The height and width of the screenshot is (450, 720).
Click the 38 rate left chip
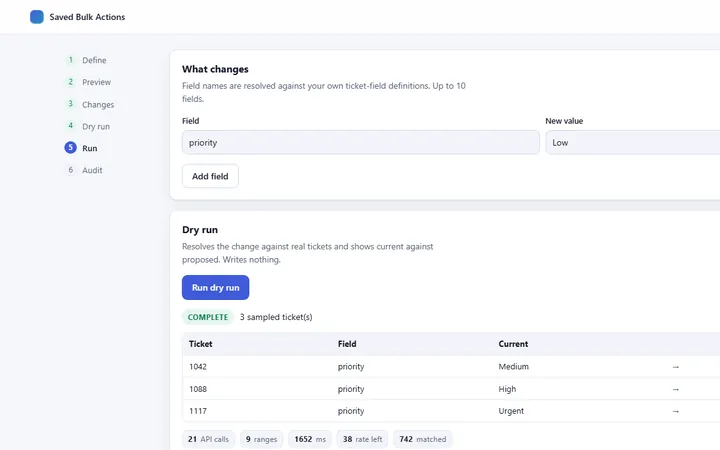click(362, 439)
